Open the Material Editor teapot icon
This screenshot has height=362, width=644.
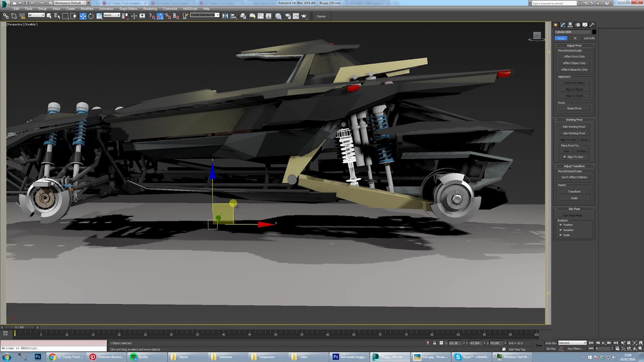pos(296,16)
